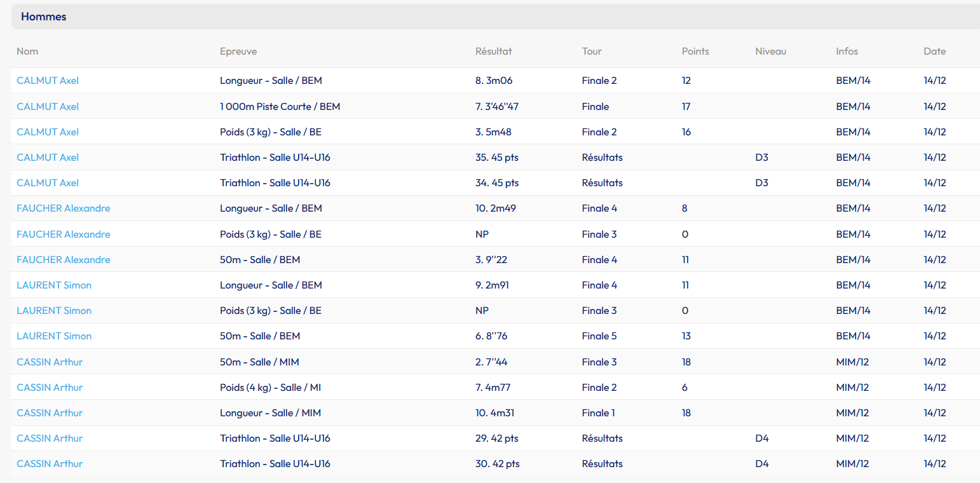Click FAUCHER Alexandre name in Longueur 2m49 row
980x483 pixels.
pyautogui.click(x=64, y=208)
